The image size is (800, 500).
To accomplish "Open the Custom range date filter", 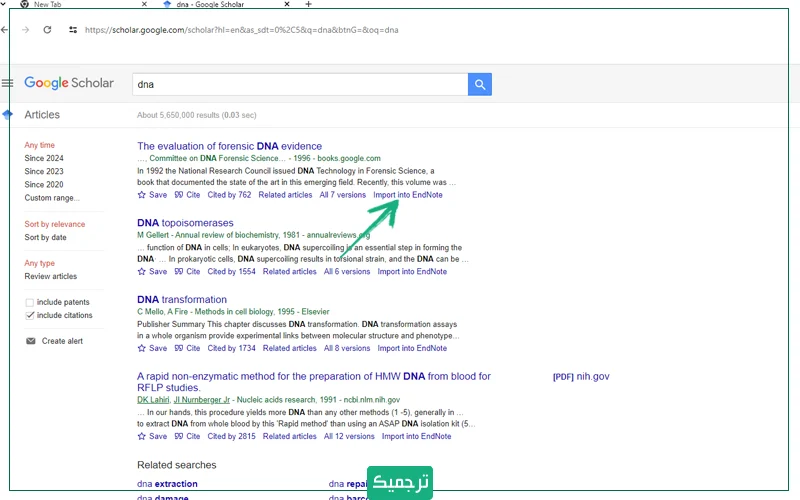I will [x=52, y=198].
